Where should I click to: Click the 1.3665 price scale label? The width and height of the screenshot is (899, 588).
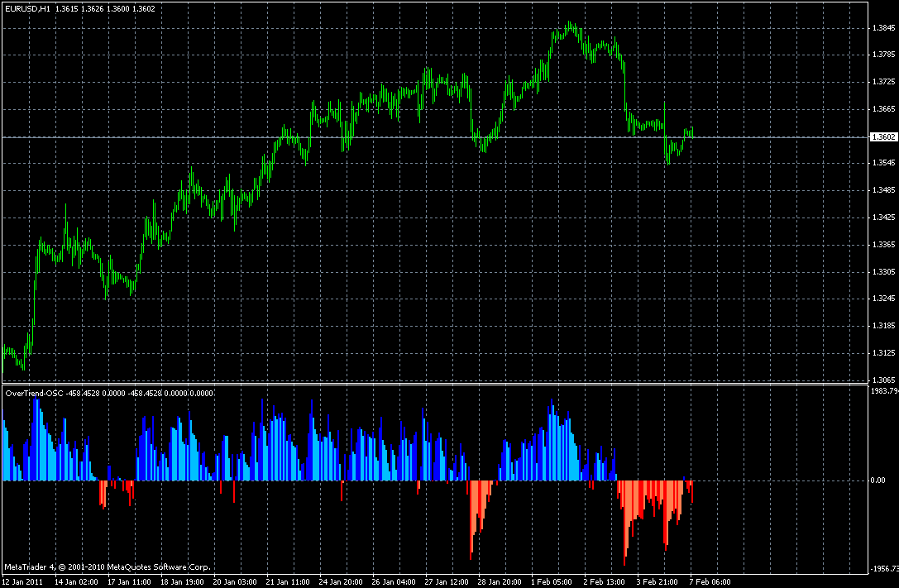pyautogui.click(x=883, y=109)
